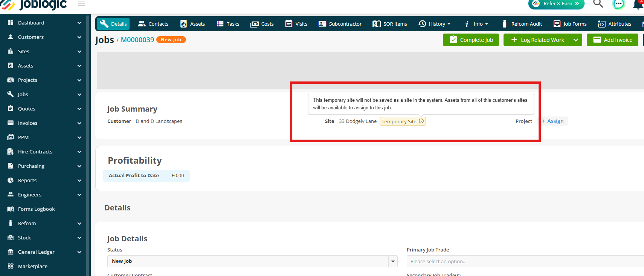The height and width of the screenshot is (276, 644).
Task: Click the Invoices card icon
Action: pyautogui.click(x=11, y=123)
